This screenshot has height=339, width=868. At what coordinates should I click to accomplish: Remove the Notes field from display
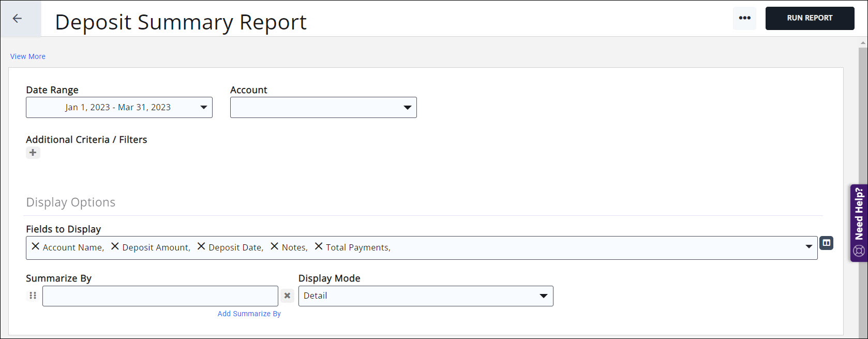click(275, 246)
